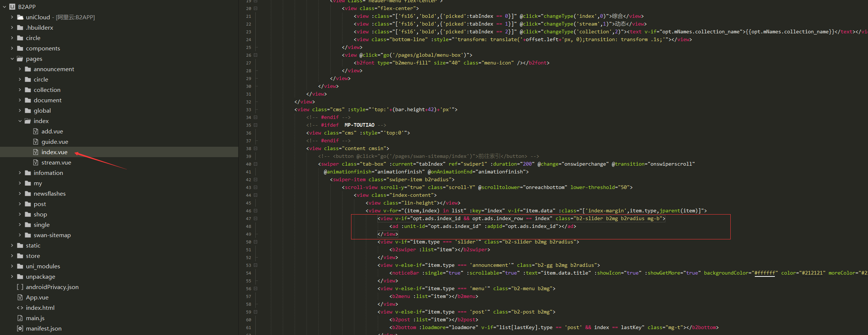Toggle code fold at line 26

coord(255,55)
